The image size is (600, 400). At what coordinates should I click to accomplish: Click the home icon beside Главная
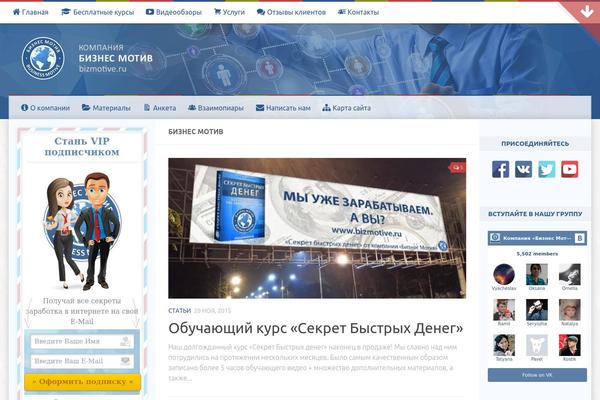click(x=16, y=12)
